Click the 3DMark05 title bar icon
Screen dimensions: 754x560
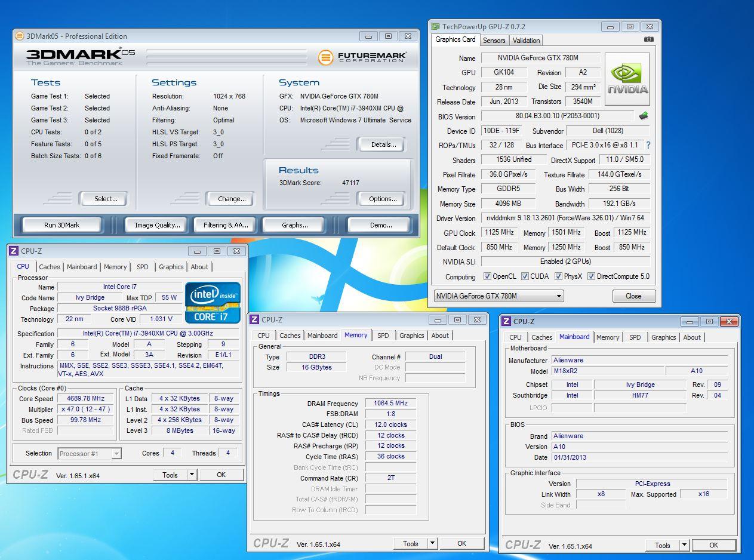tap(20, 36)
